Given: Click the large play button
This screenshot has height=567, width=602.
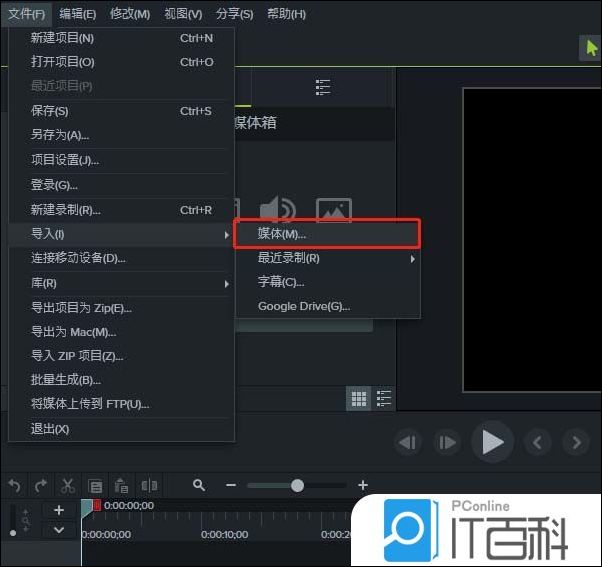Looking at the screenshot, I should (492, 442).
